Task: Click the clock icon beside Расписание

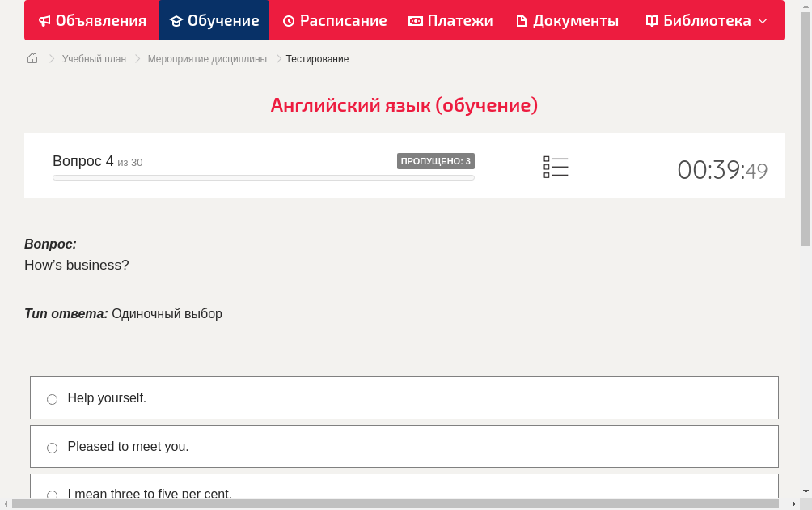Action: pyautogui.click(x=289, y=21)
